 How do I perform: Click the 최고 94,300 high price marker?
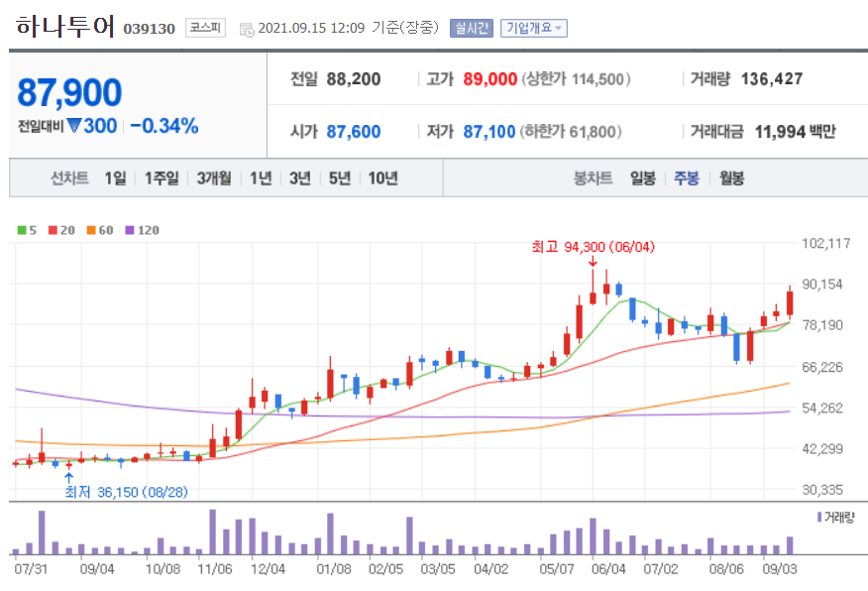(x=591, y=248)
